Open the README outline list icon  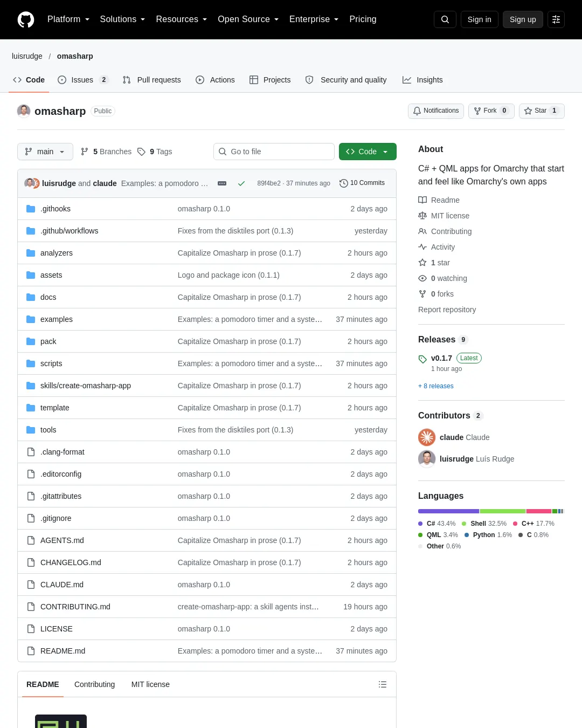[x=383, y=684]
